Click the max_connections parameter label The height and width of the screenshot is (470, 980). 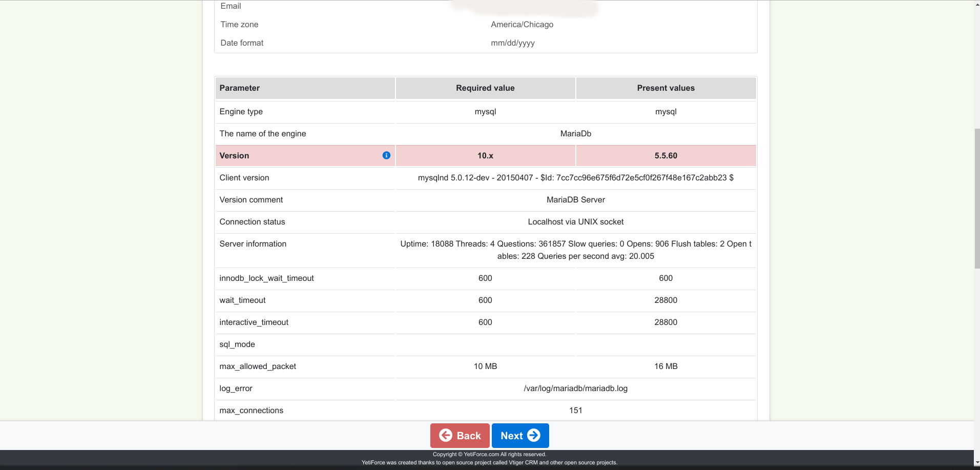pos(251,411)
